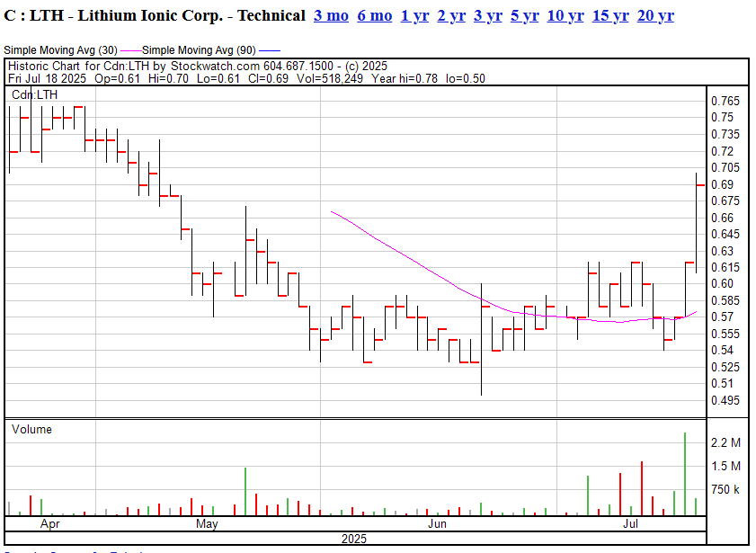The width and height of the screenshot is (756, 553).
Task: Click the 0.66 price axis label
Action: [722, 218]
